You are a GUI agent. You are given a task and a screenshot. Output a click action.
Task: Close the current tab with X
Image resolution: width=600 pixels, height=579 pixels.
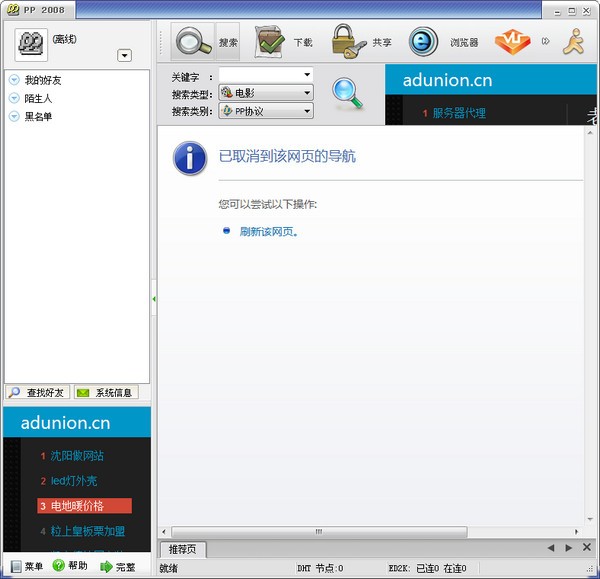pos(587,547)
